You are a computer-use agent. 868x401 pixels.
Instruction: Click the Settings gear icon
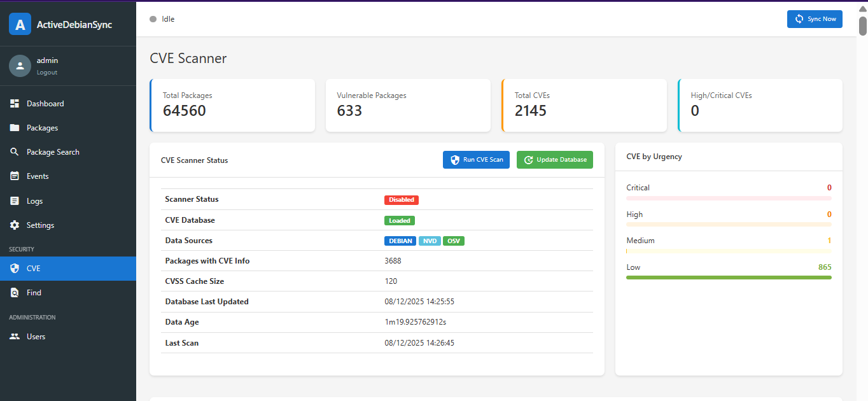pyautogui.click(x=15, y=225)
